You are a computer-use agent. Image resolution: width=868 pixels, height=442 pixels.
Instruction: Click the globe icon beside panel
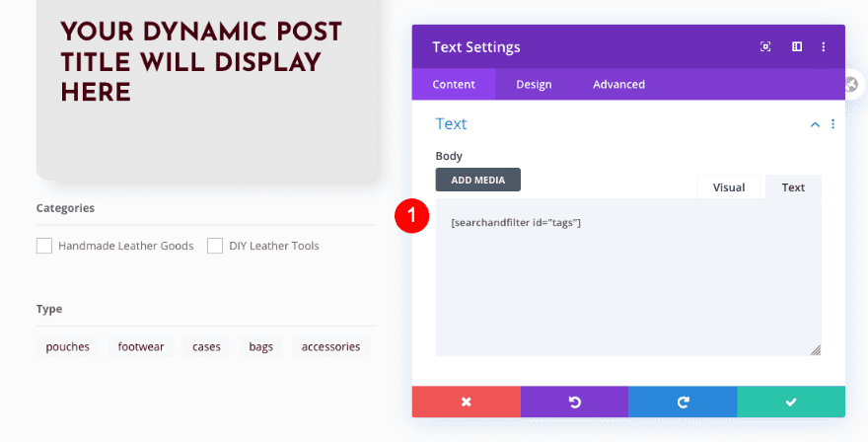[x=852, y=85]
